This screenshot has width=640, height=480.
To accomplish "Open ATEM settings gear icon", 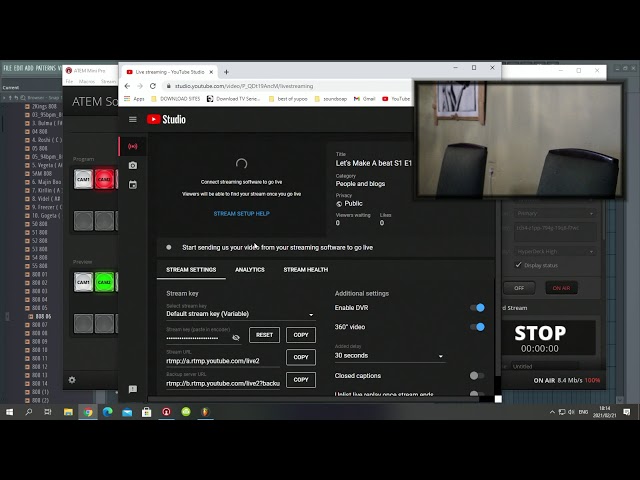I will click(72, 380).
